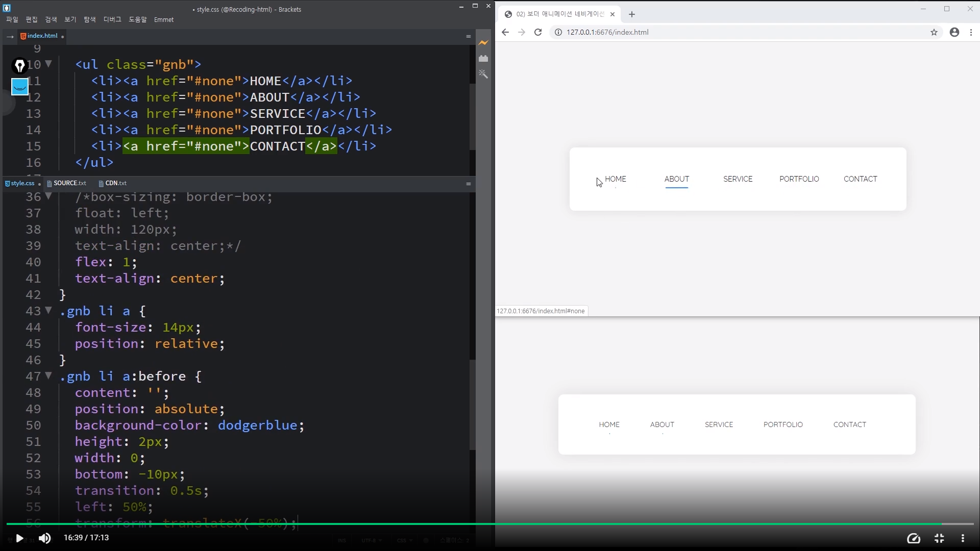The image size is (980, 551).
Task: Open the lower pane split-view menu icon
Action: (468, 184)
